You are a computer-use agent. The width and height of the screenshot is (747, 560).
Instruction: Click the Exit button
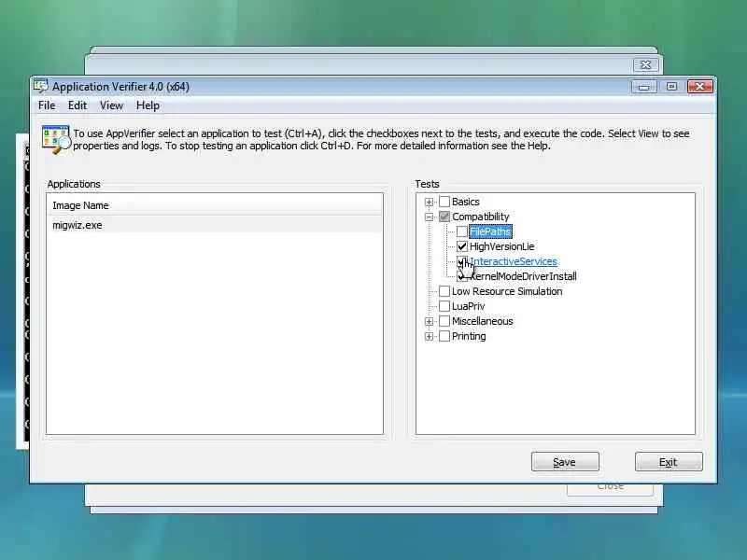(x=669, y=461)
